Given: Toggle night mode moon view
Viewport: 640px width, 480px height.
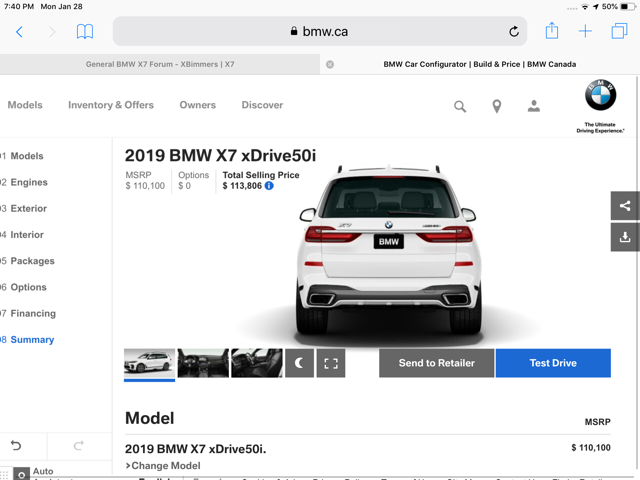Looking at the screenshot, I should (x=299, y=363).
